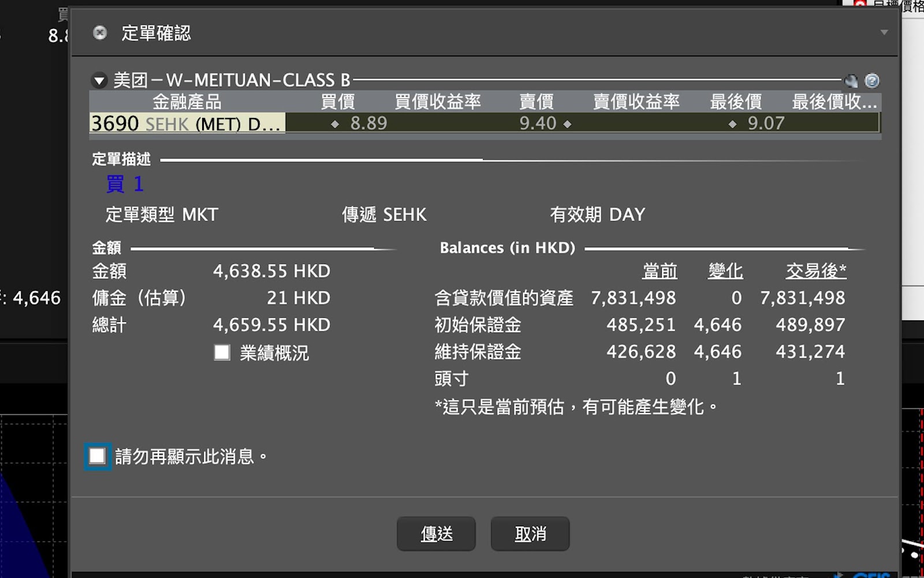Screen dimensions: 924x578
Task: Click the 有效期 DAY text
Action: [x=598, y=215]
